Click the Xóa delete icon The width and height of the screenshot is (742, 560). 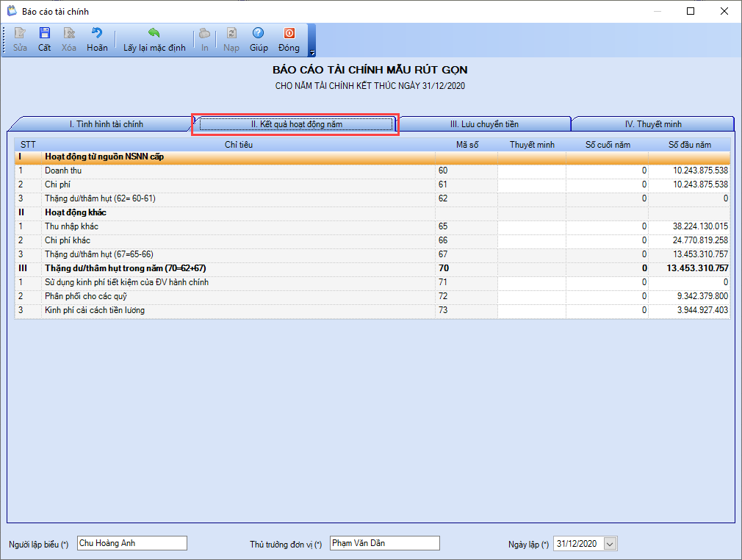coord(69,40)
